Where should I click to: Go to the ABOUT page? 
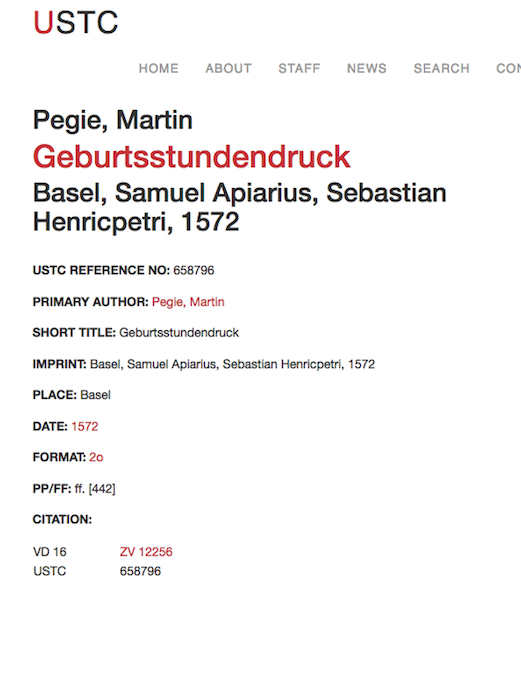229,68
